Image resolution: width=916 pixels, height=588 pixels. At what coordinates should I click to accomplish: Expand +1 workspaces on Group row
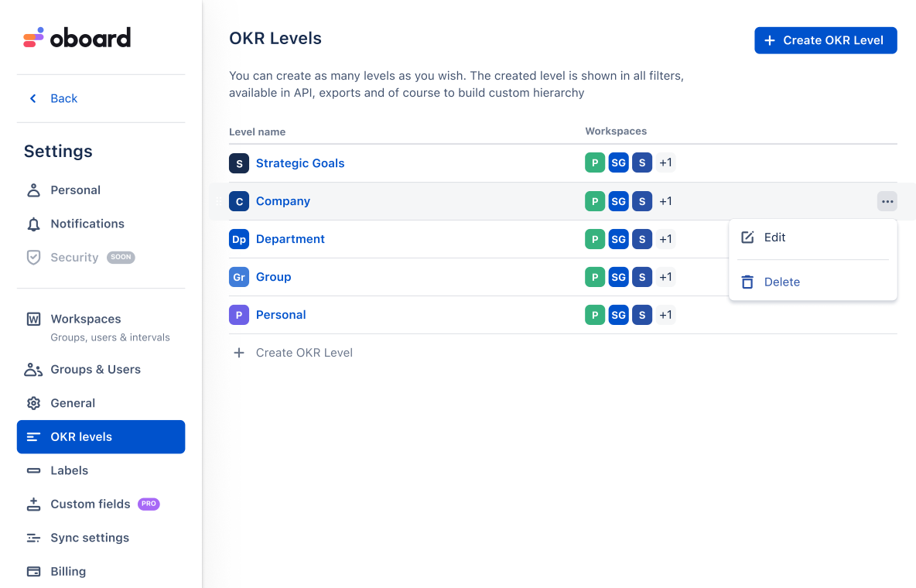(665, 277)
